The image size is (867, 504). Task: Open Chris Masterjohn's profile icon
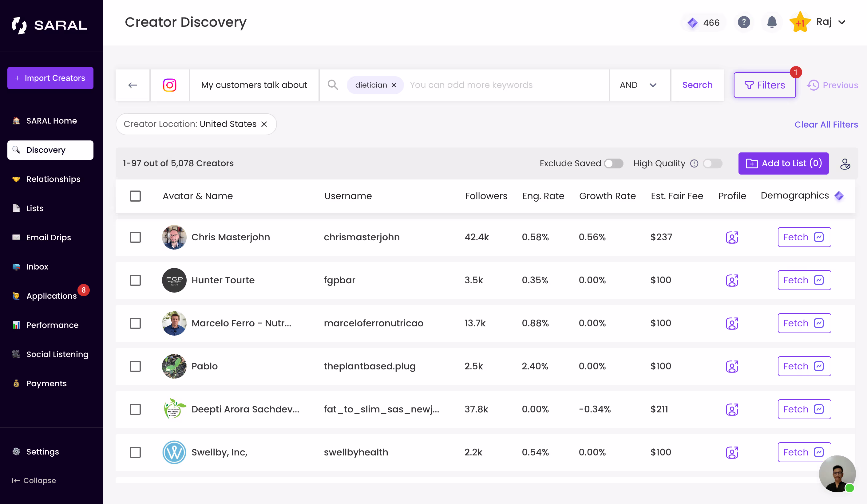(x=732, y=237)
